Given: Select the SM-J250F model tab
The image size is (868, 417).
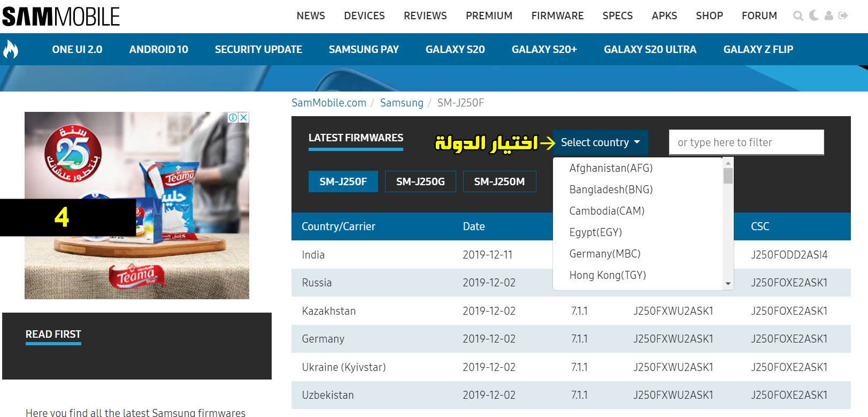Looking at the screenshot, I should point(343,181).
